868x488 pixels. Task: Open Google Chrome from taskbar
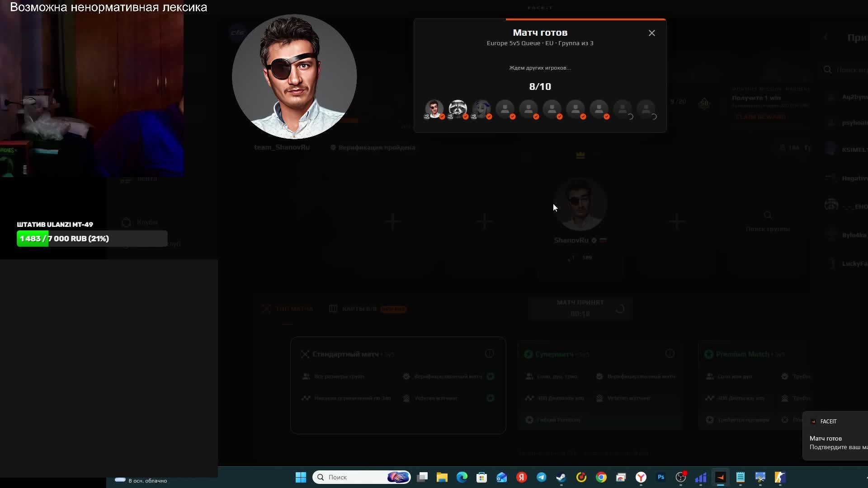[x=601, y=477]
